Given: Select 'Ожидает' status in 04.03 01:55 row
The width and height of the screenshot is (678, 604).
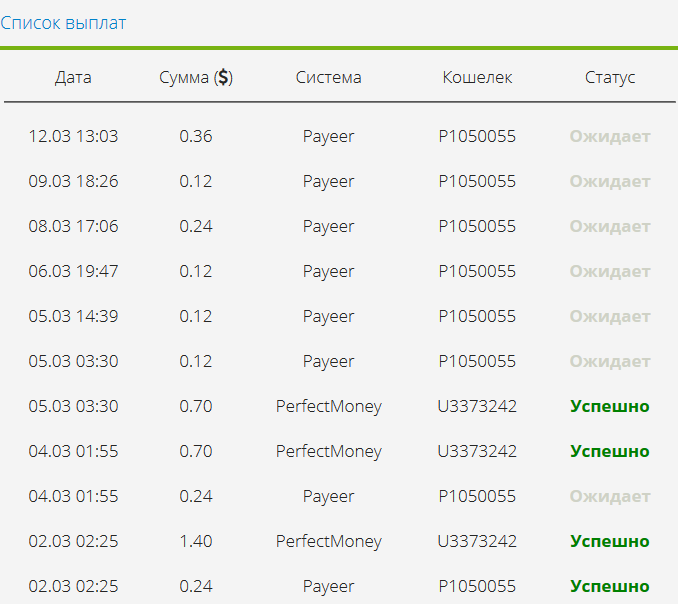Looking at the screenshot, I should (610, 496).
